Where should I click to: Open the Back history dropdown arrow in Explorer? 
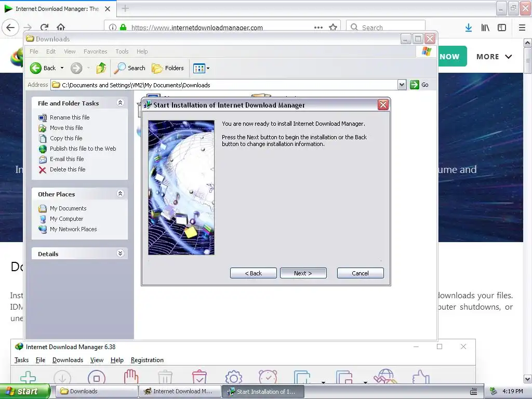(62, 68)
